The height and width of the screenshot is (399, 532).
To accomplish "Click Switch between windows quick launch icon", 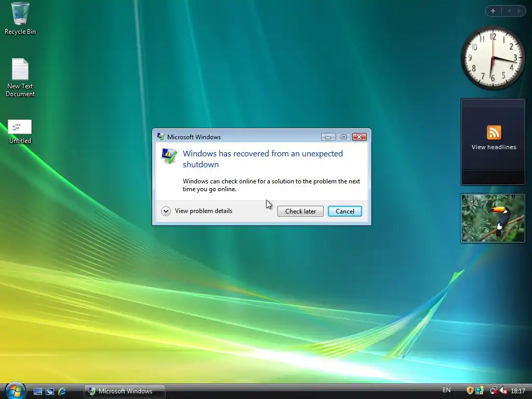I will point(50,391).
